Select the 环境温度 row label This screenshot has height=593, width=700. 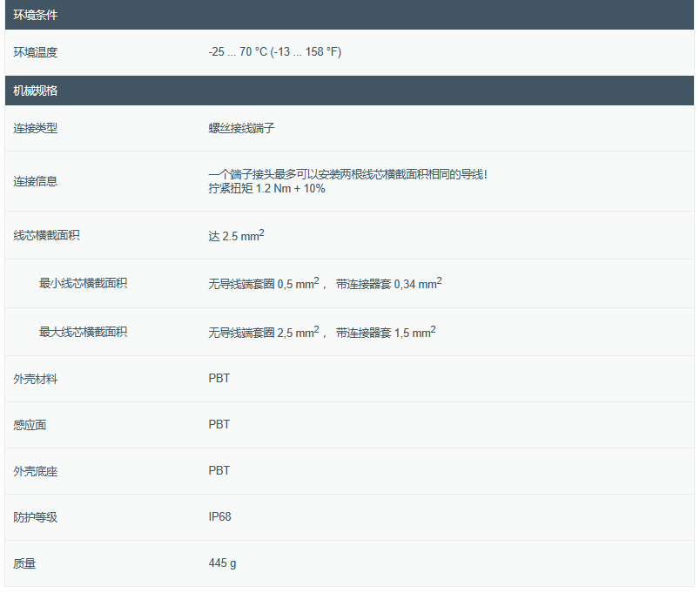pyautogui.click(x=35, y=52)
